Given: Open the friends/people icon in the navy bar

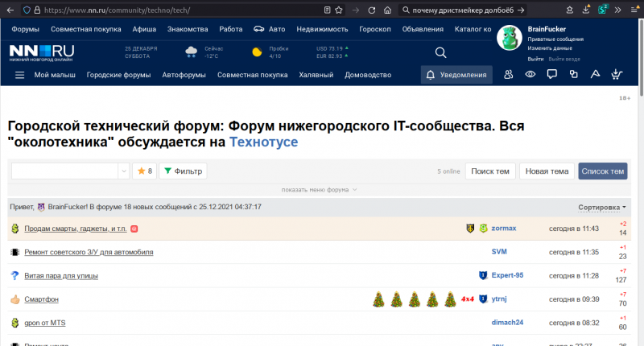Looking at the screenshot, I should click(x=509, y=74).
